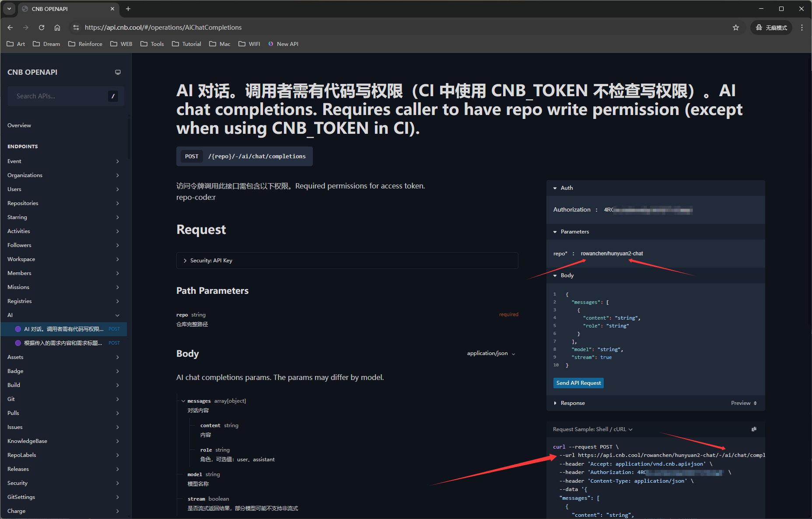The image size is (812, 519).
Task: Click the Send API Request button
Action: 578,383
